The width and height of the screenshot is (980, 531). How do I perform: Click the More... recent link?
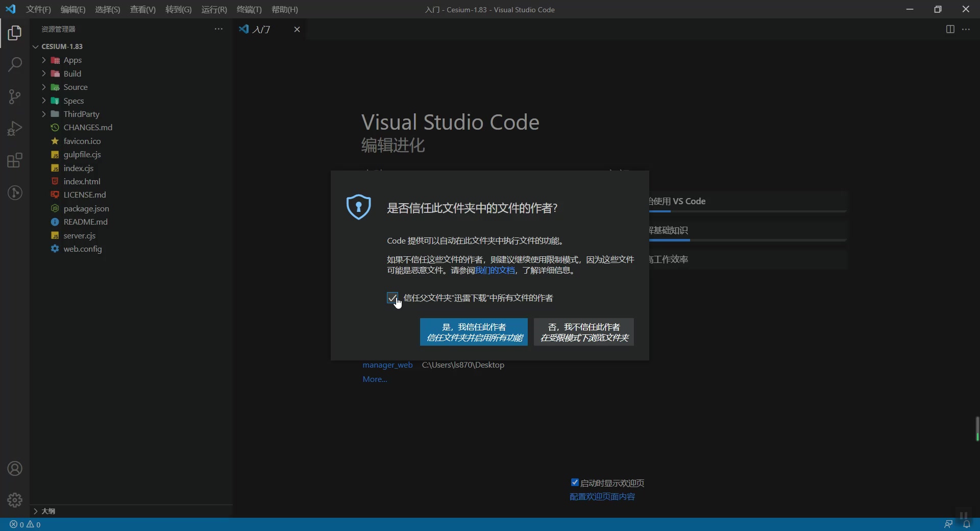coord(375,379)
